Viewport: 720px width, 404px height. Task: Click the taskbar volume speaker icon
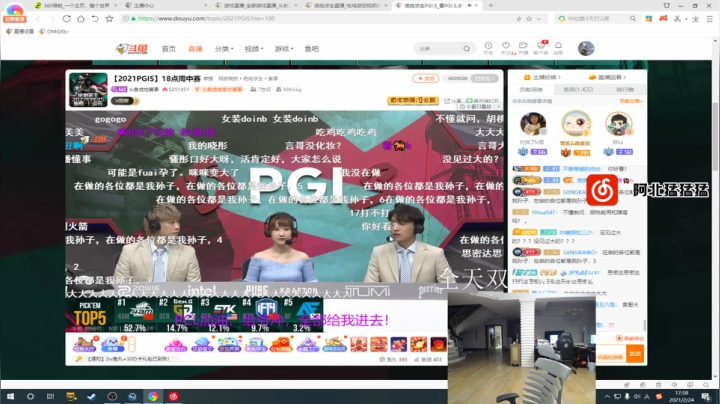[636, 397]
